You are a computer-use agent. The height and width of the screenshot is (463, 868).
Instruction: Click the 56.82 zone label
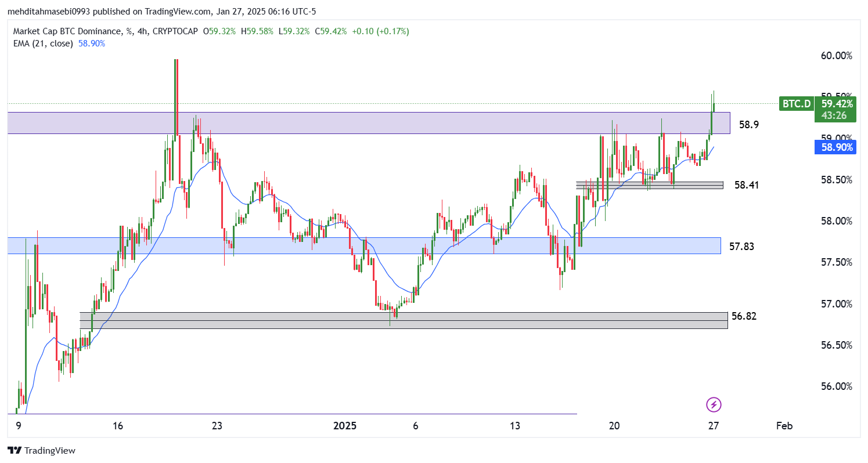point(744,316)
